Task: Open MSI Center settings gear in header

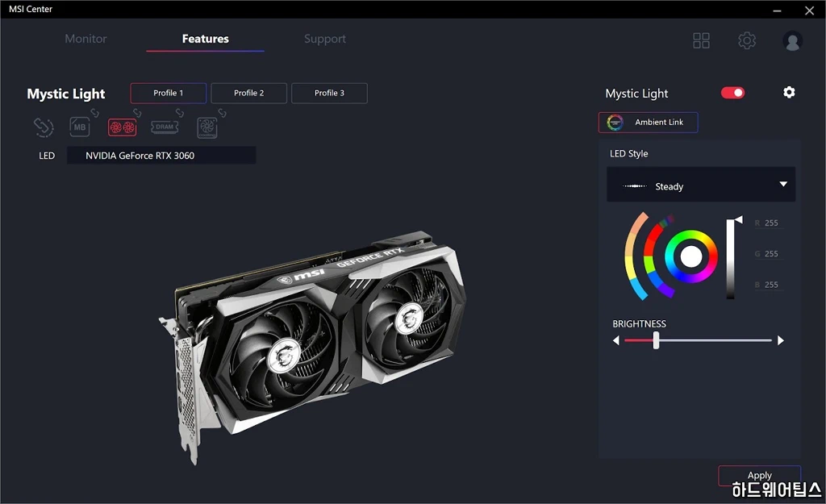Action: [x=746, y=40]
